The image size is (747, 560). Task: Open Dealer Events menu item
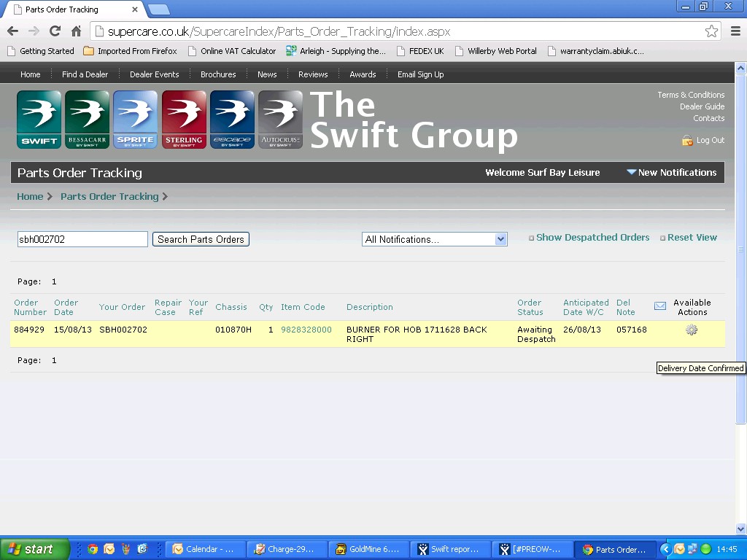[155, 74]
